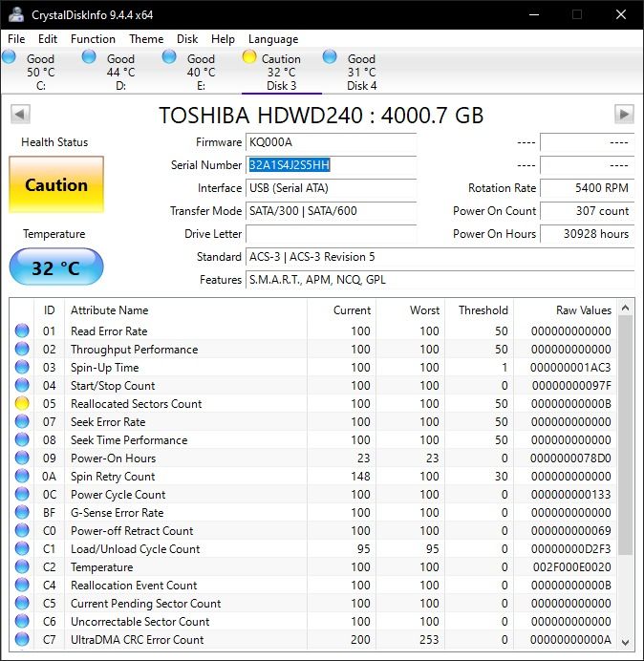Image resolution: width=644 pixels, height=661 pixels.
Task: Click status orb for Throughput Performance
Action: pyautogui.click(x=22, y=349)
